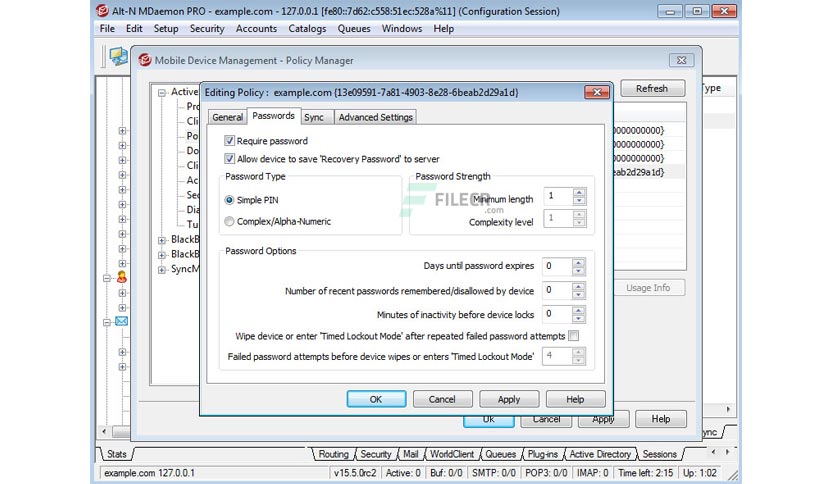Select the Passwords tab
This screenshot has width=836, height=484.
click(273, 116)
